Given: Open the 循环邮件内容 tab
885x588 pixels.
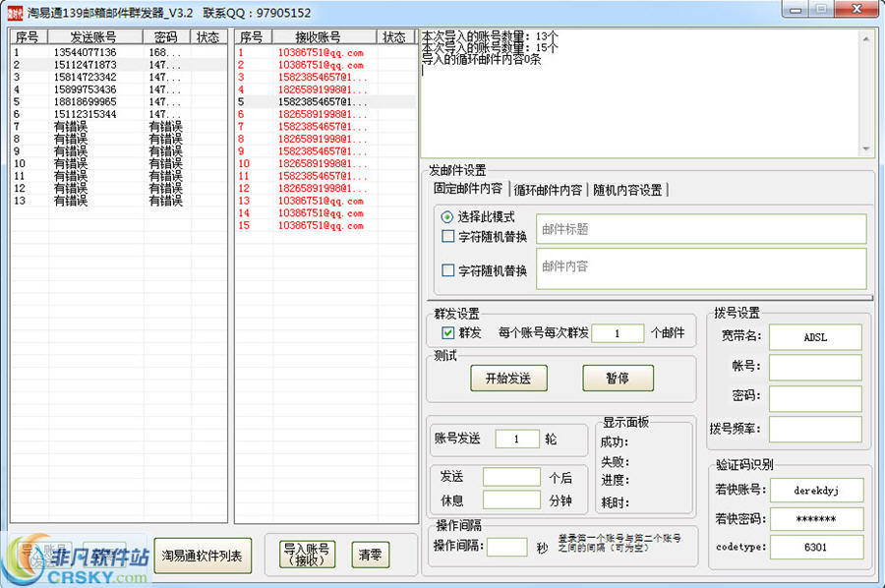Looking at the screenshot, I should 548,190.
